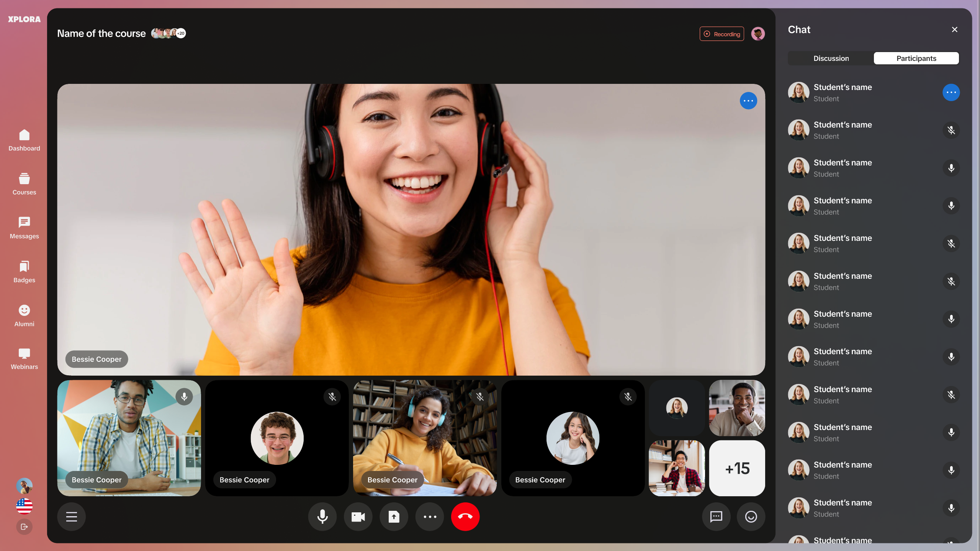Open the Badges section
The height and width of the screenshot is (551, 980).
(x=24, y=272)
